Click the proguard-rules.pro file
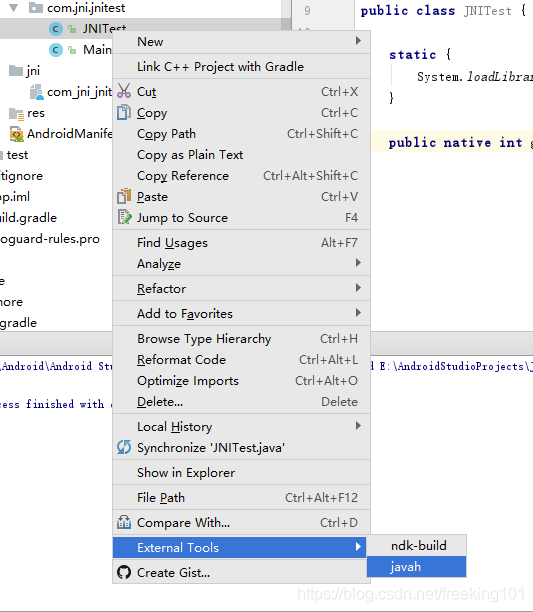This screenshot has width=533, height=612. [x=50, y=239]
